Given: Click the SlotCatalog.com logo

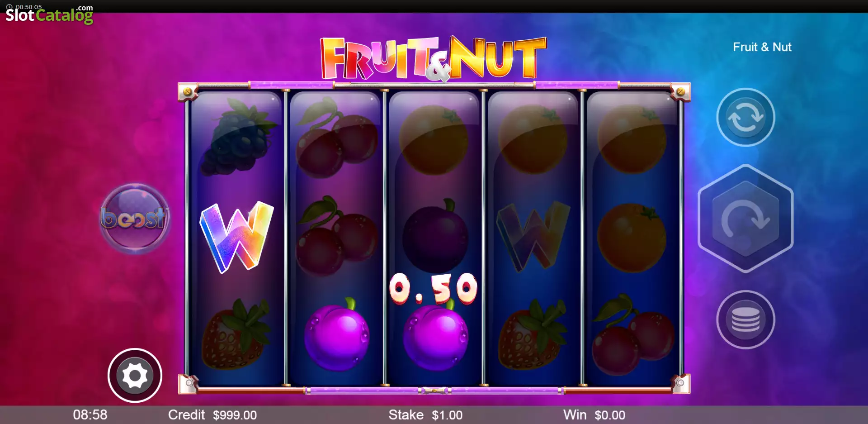Looking at the screenshot, I should click(49, 14).
